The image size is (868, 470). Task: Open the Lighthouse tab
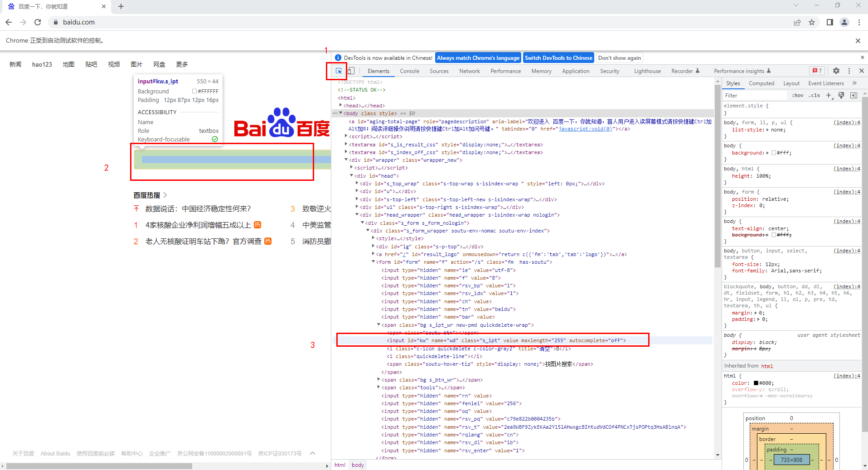click(647, 71)
